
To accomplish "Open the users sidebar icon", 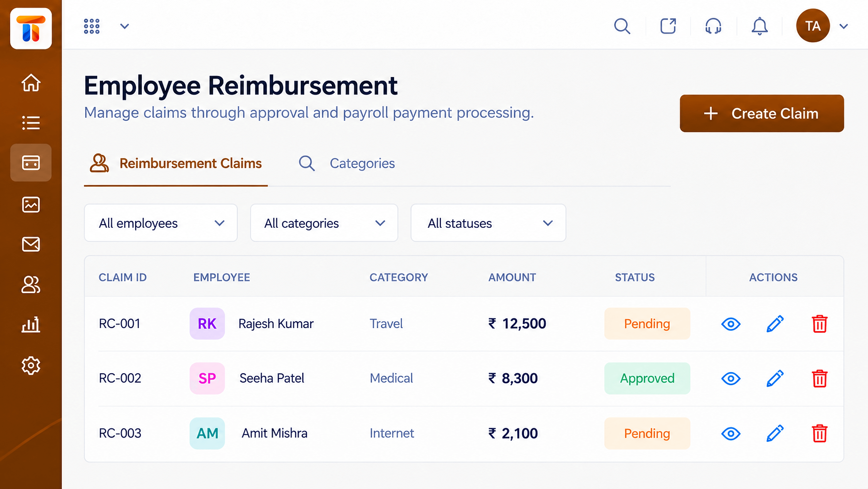I will (31, 285).
